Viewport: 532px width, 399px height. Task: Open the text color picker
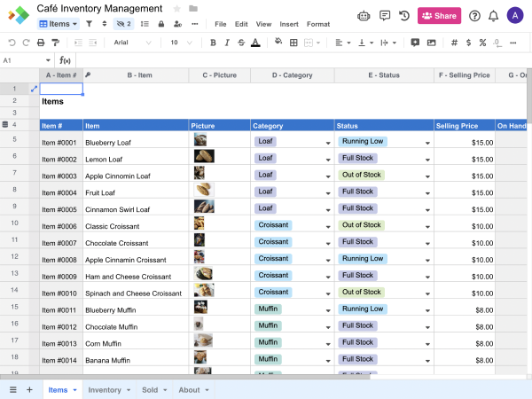point(255,43)
